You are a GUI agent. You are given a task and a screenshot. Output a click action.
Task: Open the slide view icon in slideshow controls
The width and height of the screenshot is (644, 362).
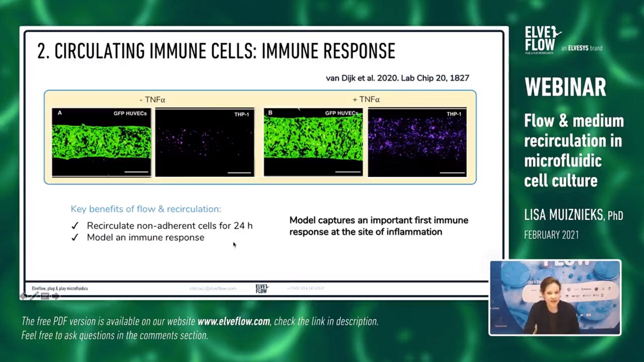pos(46,296)
